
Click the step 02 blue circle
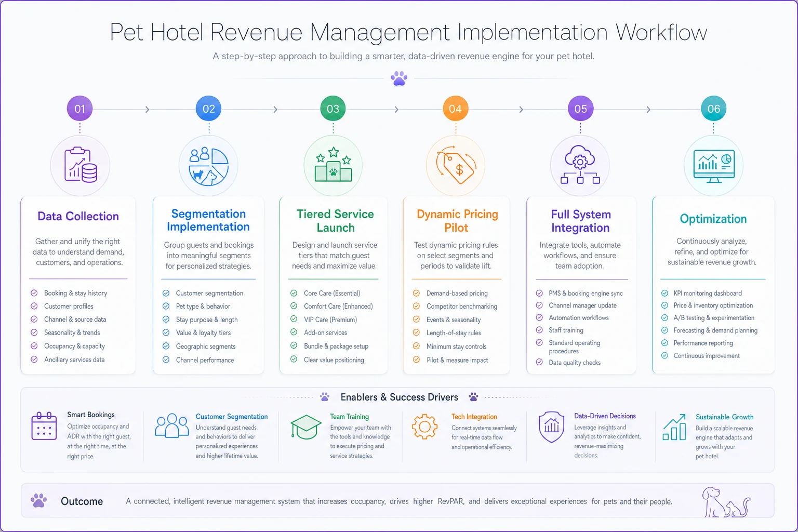pos(208,109)
